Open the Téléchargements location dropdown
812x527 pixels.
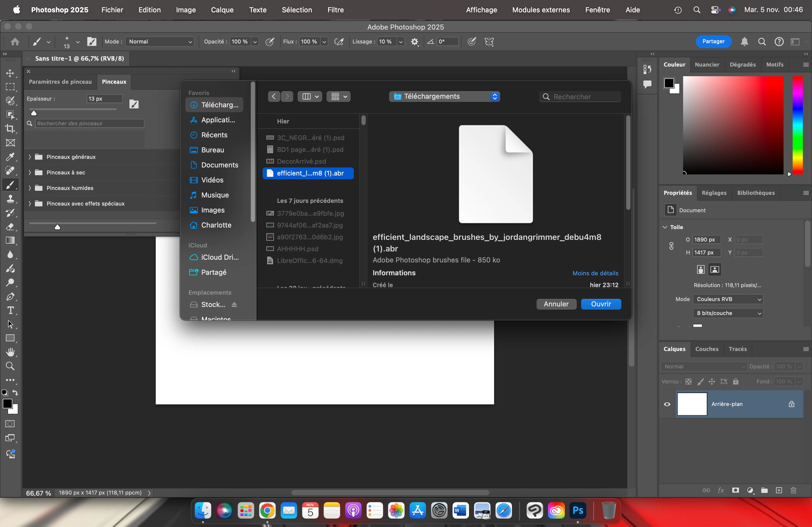444,97
